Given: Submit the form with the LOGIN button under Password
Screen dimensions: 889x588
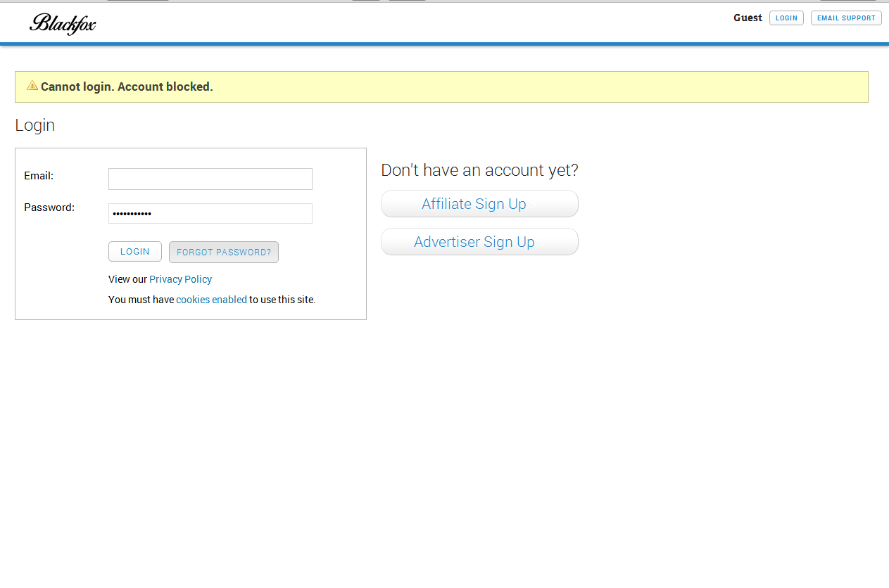Looking at the screenshot, I should point(135,252).
